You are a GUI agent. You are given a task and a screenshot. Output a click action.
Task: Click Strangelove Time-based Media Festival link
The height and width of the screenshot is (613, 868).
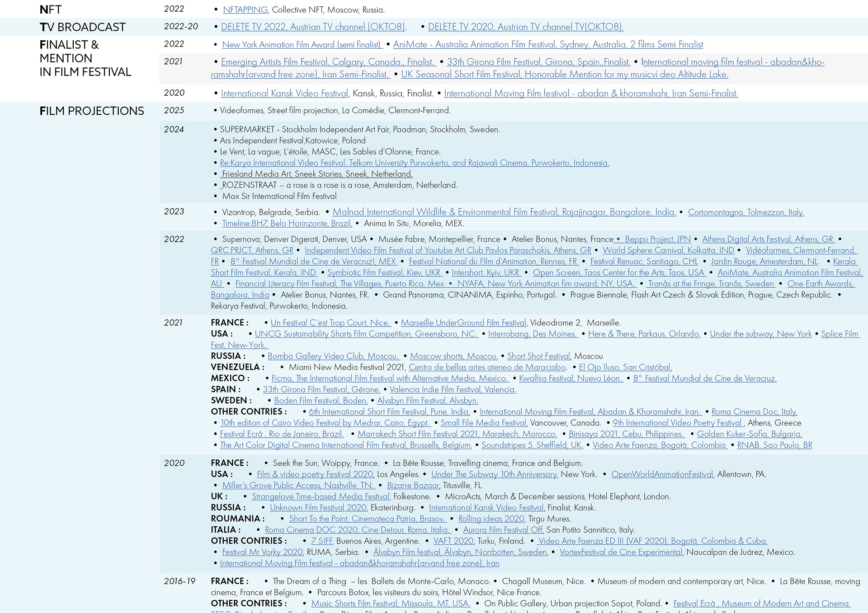320,496
